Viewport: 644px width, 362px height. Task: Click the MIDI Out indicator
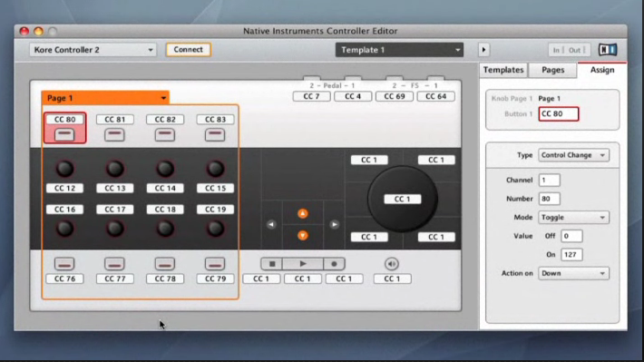[576, 50]
